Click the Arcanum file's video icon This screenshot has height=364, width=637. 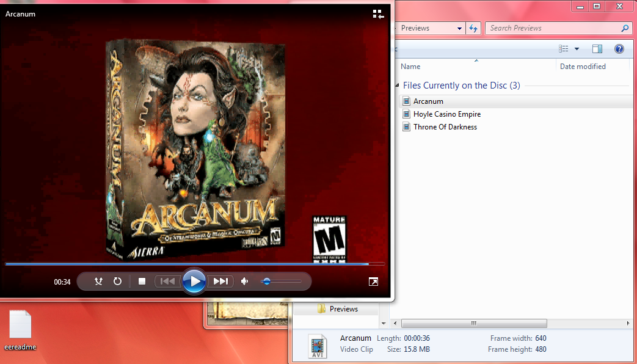point(406,101)
